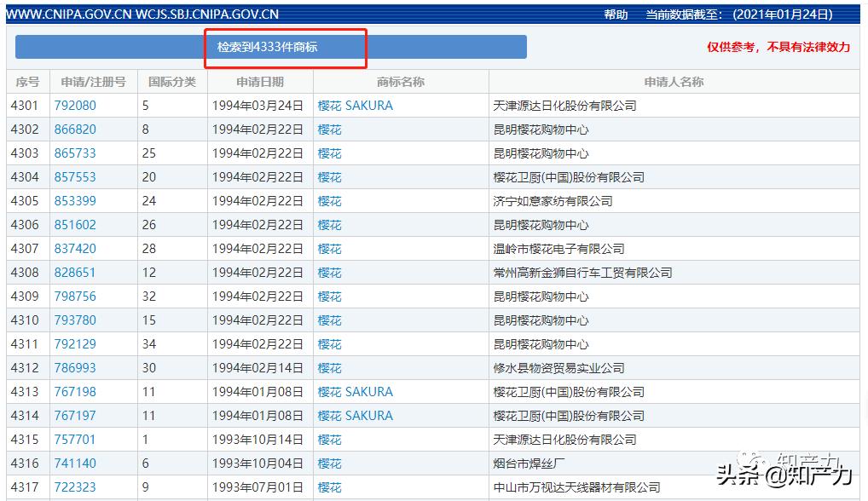Click the 申请/注册号 column header

click(94, 82)
